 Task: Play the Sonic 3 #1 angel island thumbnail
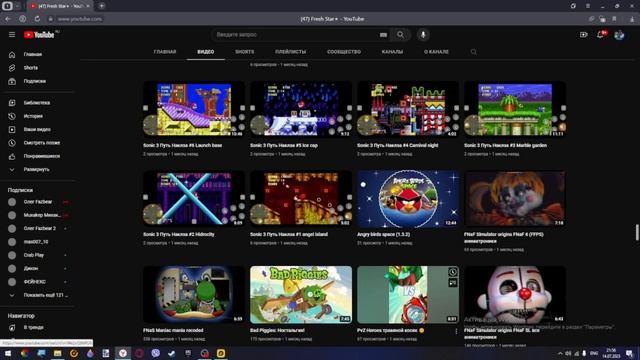pos(301,198)
